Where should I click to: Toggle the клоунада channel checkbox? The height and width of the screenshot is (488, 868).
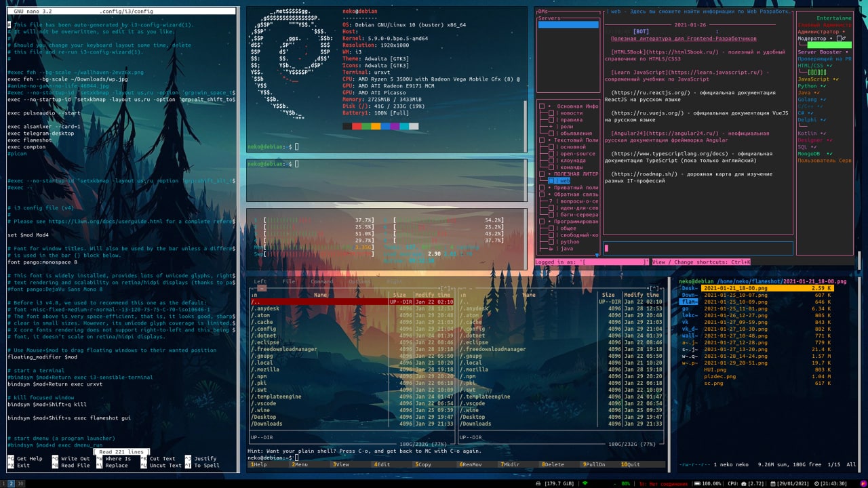click(x=551, y=161)
